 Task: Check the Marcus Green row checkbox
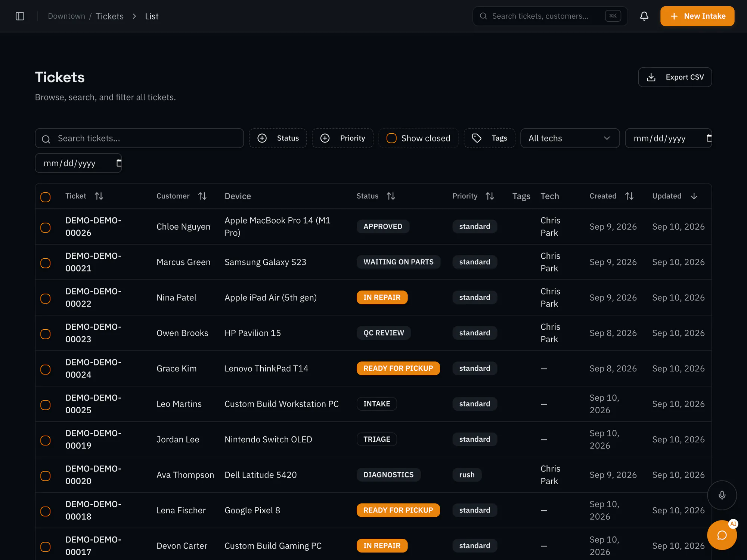click(x=46, y=263)
